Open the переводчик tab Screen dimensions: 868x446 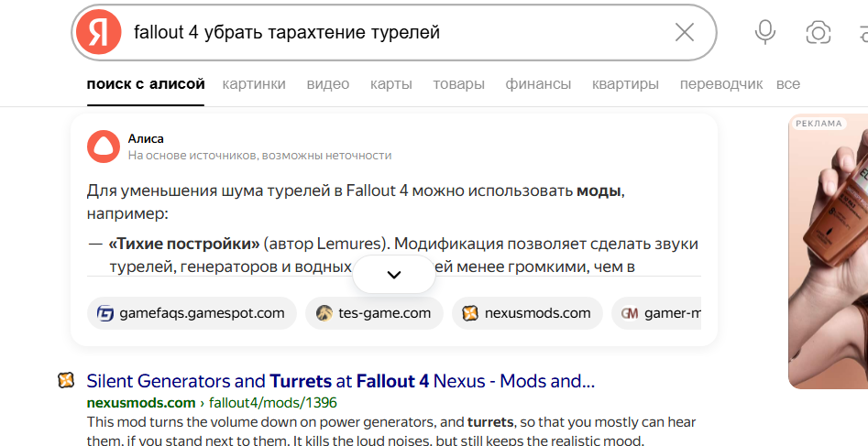click(720, 84)
